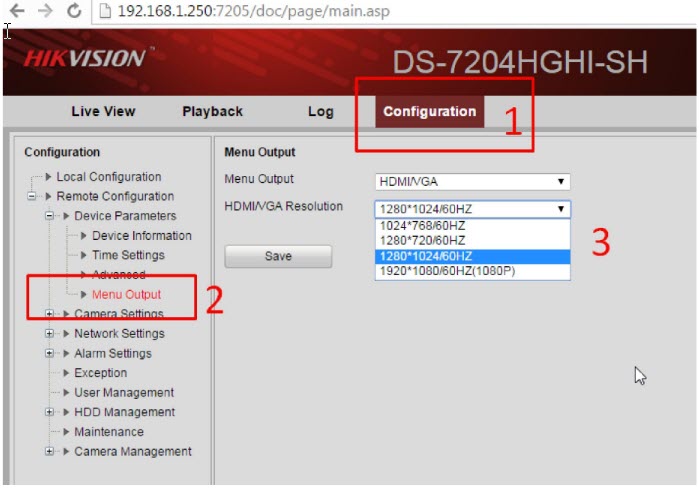Image resolution: width=699 pixels, height=488 pixels.
Task: Open User Management in the tree
Action: pos(124,393)
